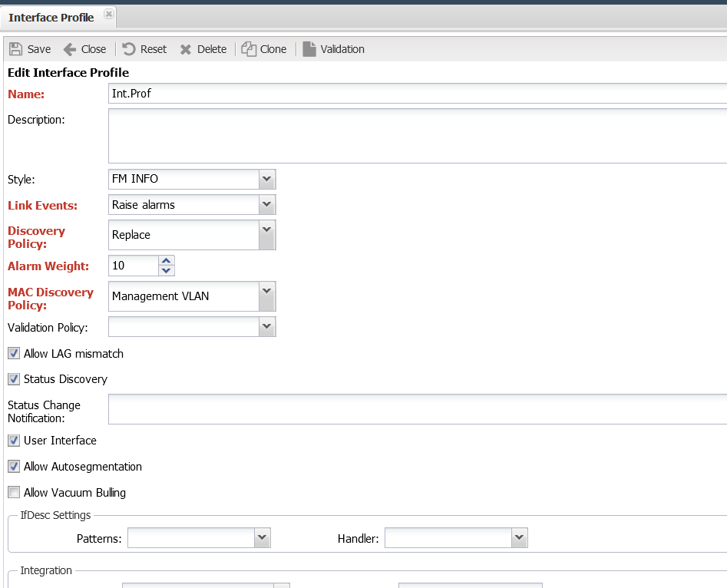Image resolution: width=727 pixels, height=588 pixels.
Task: Open the MAC Discovery Policy dropdown arrow
Action: (x=267, y=296)
